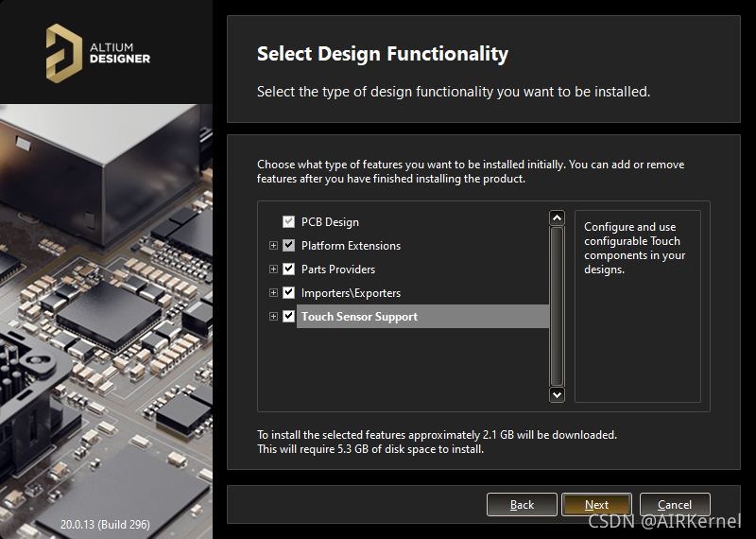Viewport: 756px width, 539px height.
Task: Expand the Touch Sensor Support node
Action: (274, 317)
